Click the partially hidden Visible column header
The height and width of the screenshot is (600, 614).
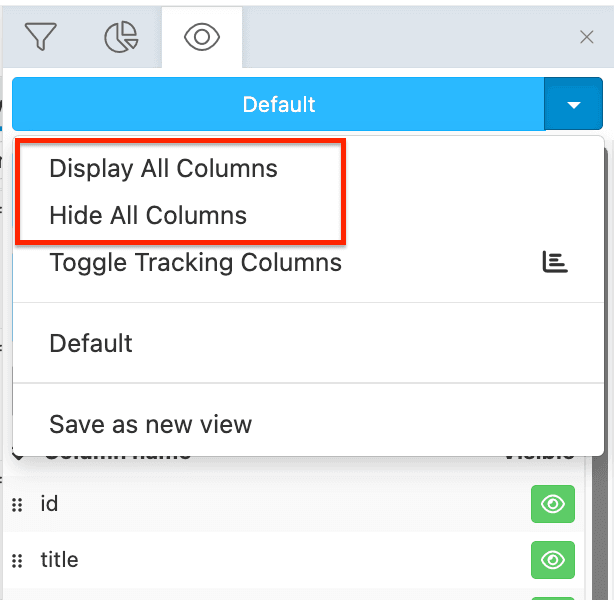click(x=540, y=456)
